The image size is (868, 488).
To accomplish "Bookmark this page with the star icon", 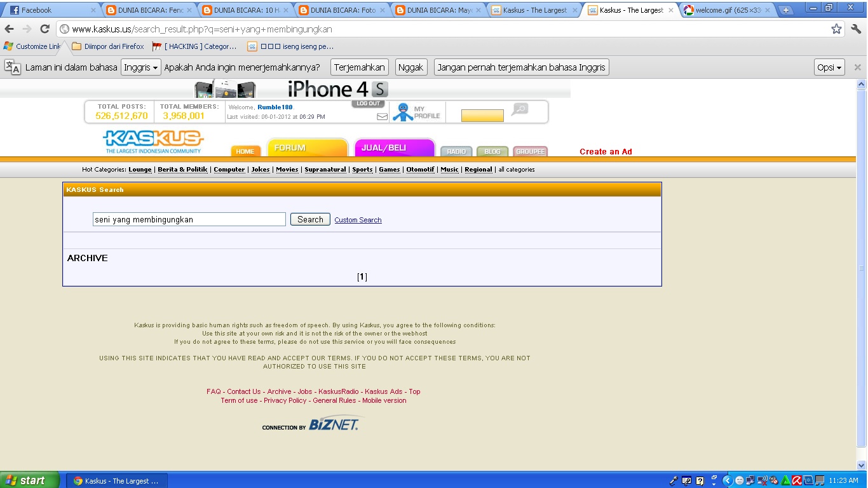I will (x=836, y=29).
